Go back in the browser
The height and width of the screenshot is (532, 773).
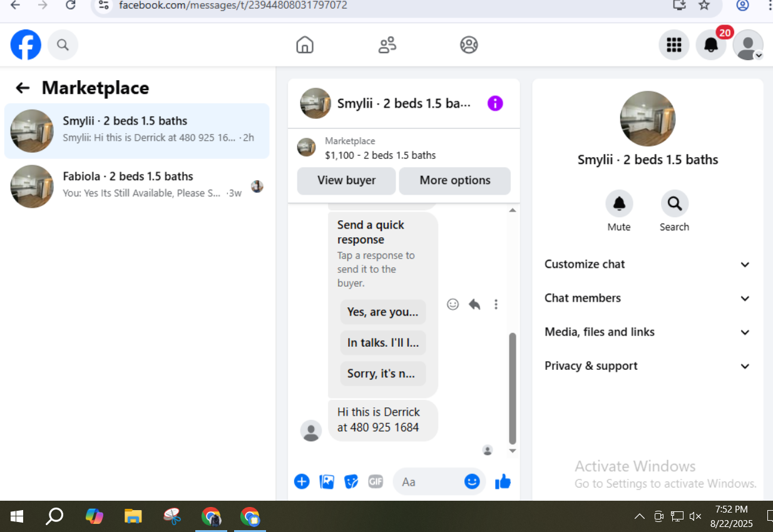pos(15,5)
